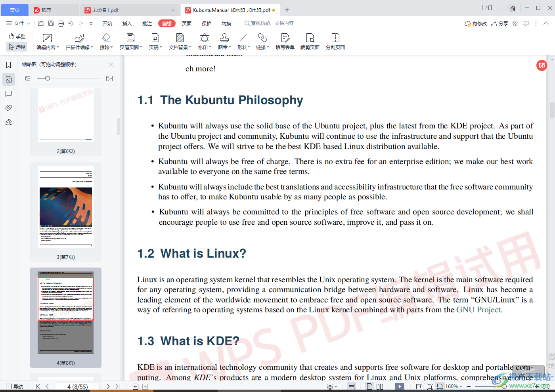Screen dimensions: 555x392
Task: Switch to the 转换 ribbon tab
Action: [226, 23]
